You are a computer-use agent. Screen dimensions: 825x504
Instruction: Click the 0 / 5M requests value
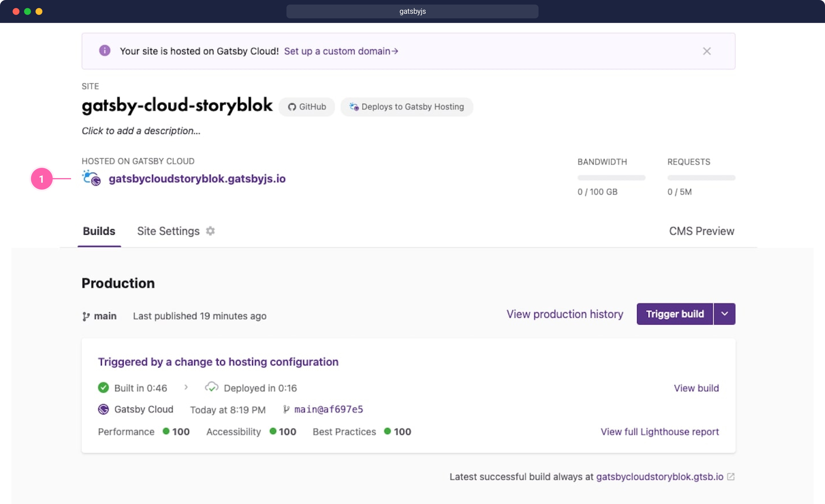coord(679,192)
